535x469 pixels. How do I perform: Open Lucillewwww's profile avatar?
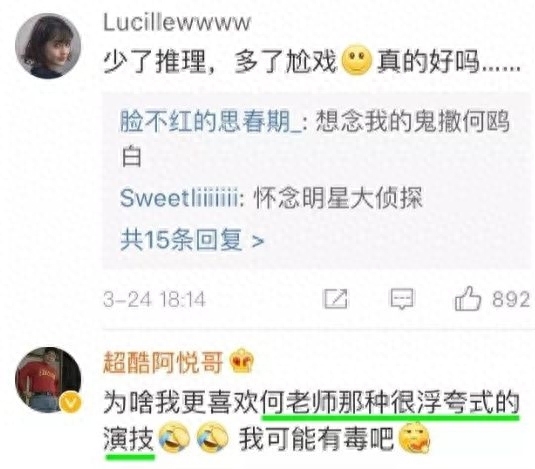(x=48, y=46)
